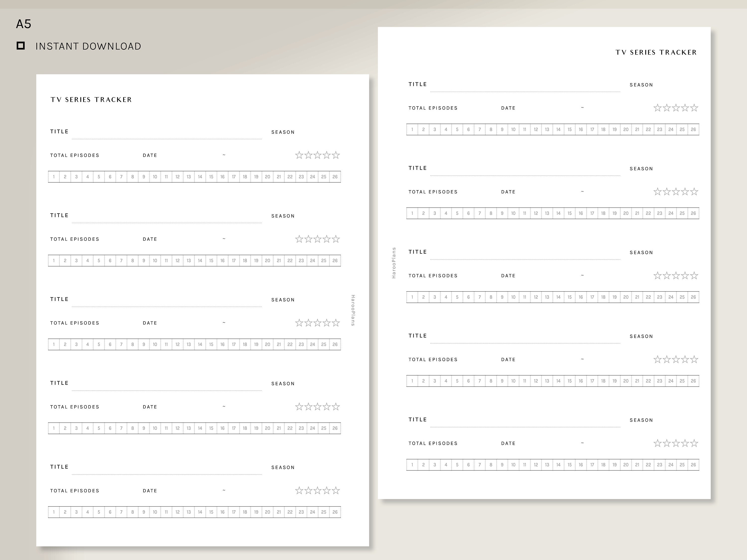Select the TV SERIES TRACKER heading on the right page

coord(655,52)
